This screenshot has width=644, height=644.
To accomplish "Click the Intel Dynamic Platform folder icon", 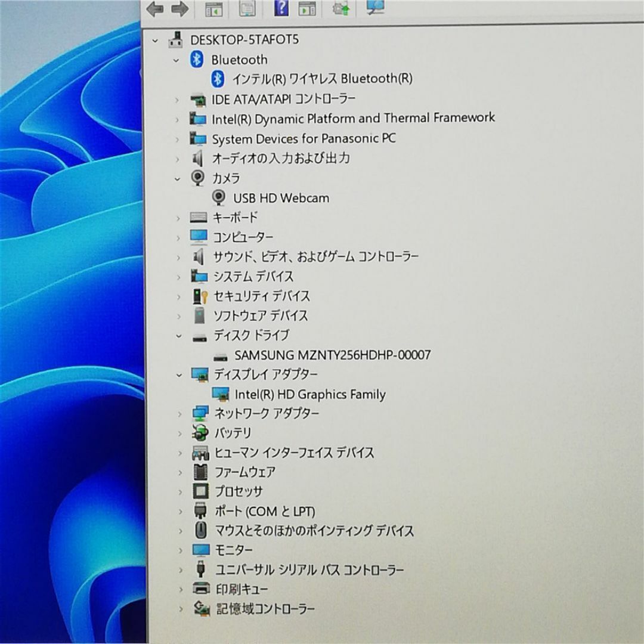I will tap(197, 119).
